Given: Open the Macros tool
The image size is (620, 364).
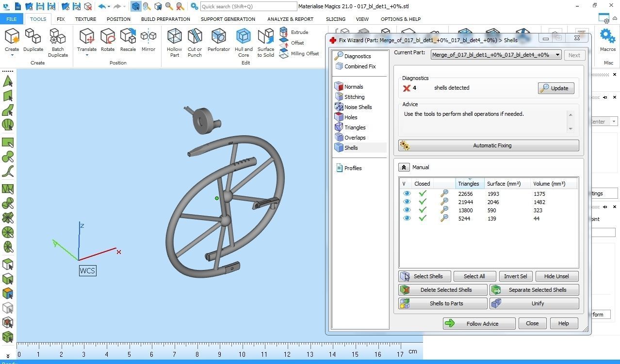Looking at the screenshot, I should (607, 40).
